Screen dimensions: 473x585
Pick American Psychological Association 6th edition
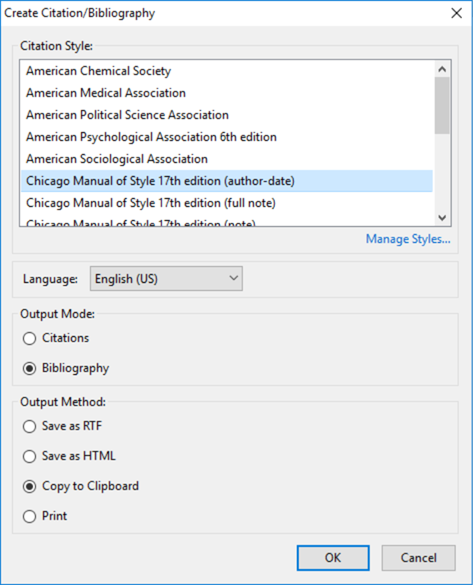(x=227, y=137)
